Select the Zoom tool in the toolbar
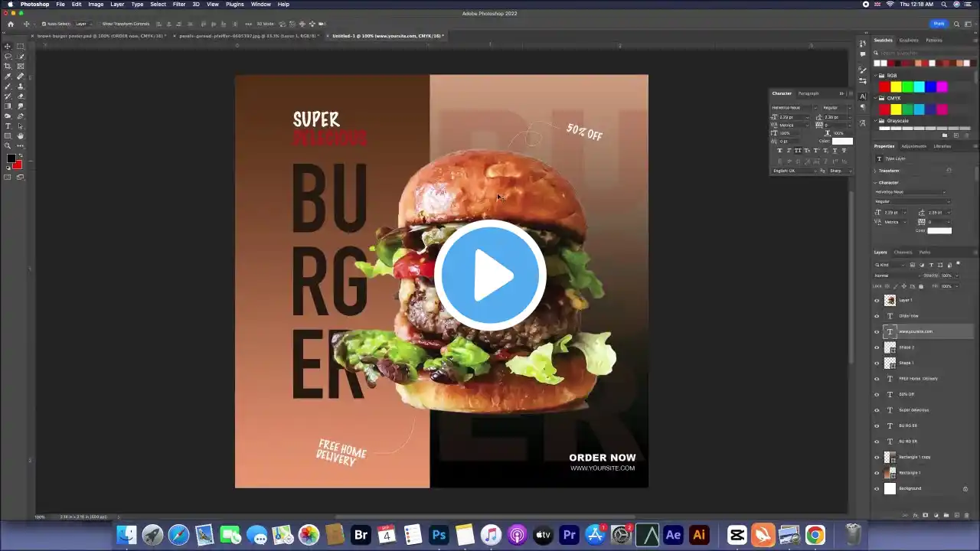The width and height of the screenshot is (980, 551). [8, 146]
